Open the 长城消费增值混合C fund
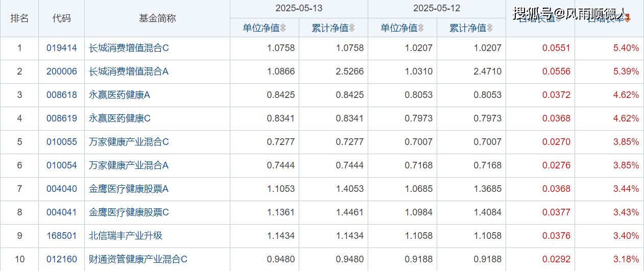This screenshot has height=271, width=644. (x=129, y=48)
